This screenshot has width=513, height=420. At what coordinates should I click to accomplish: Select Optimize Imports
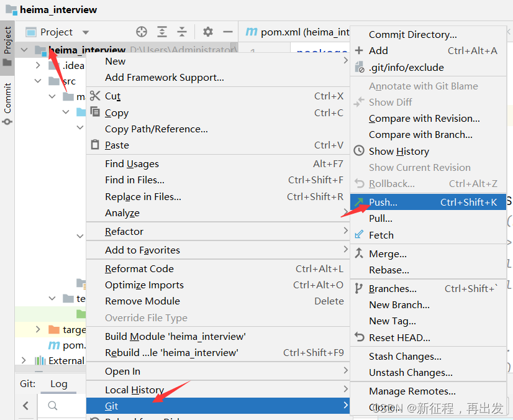coord(218,285)
